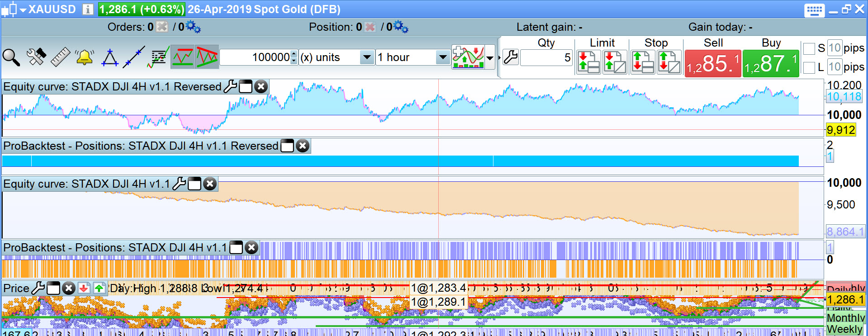This screenshot has height=336, width=868.
Task: Select the magnifying glass zoom tool
Action: click(11, 57)
